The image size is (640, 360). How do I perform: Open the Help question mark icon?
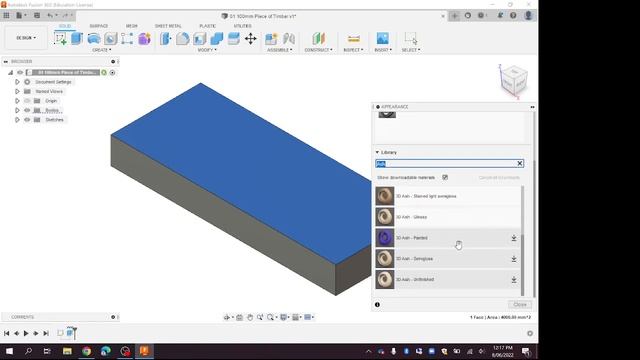tap(513, 16)
